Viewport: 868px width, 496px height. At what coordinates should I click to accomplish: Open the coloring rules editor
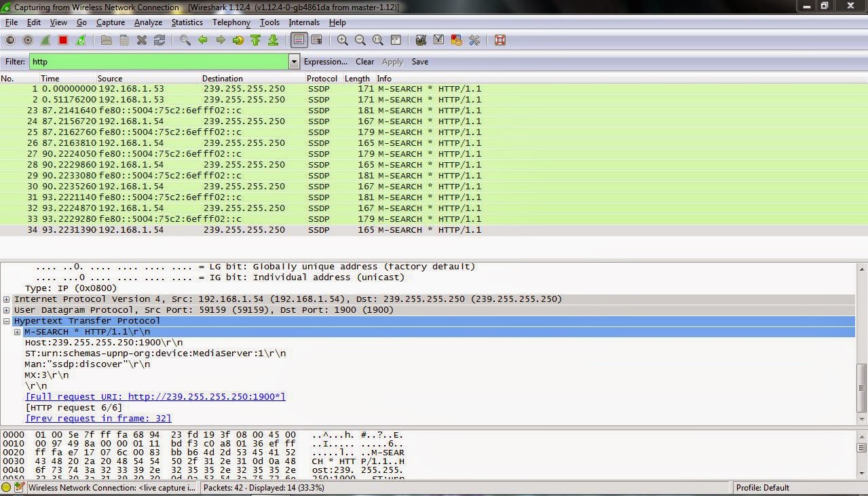[456, 40]
